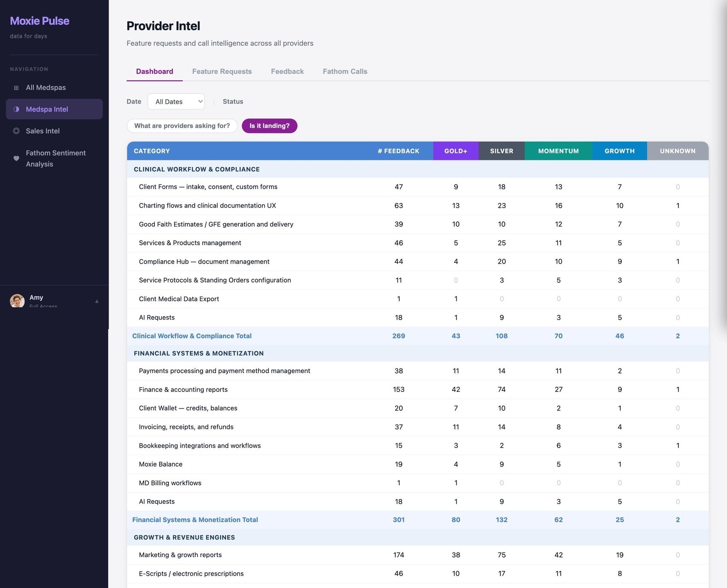Click the GOLD+ column header

pos(456,151)
